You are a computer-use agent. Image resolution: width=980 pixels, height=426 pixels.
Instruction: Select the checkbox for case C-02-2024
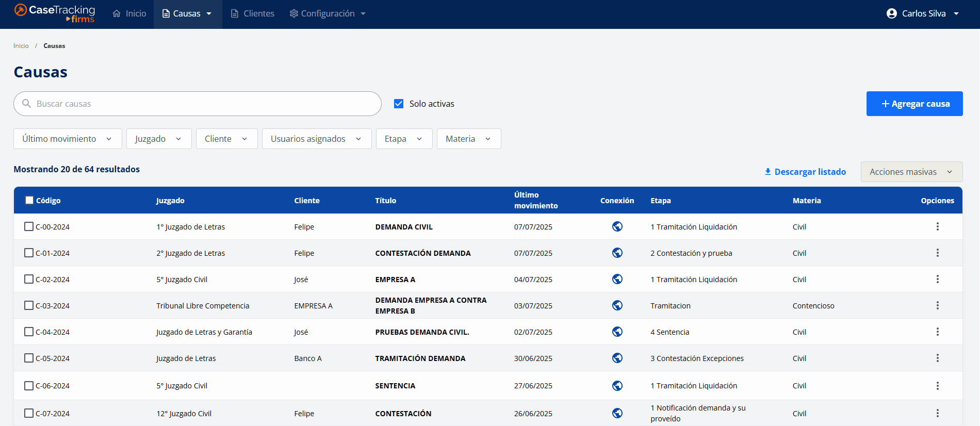[29, 279]
